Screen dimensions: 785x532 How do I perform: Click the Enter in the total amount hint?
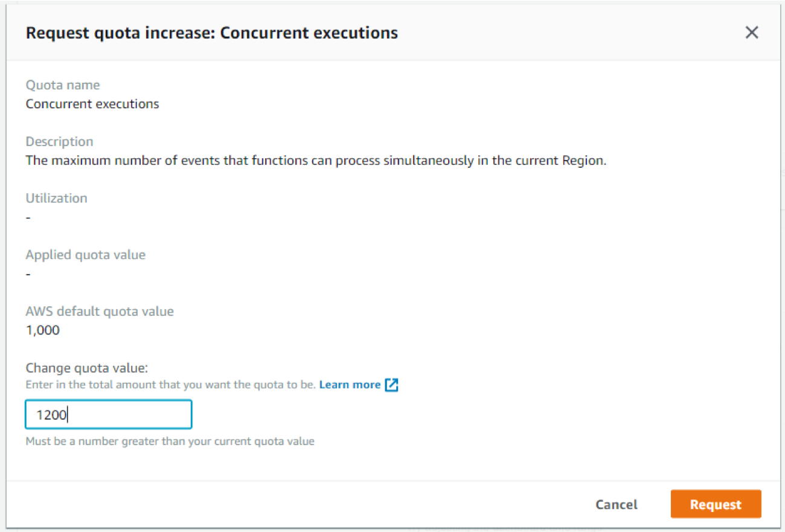[170, 385]
